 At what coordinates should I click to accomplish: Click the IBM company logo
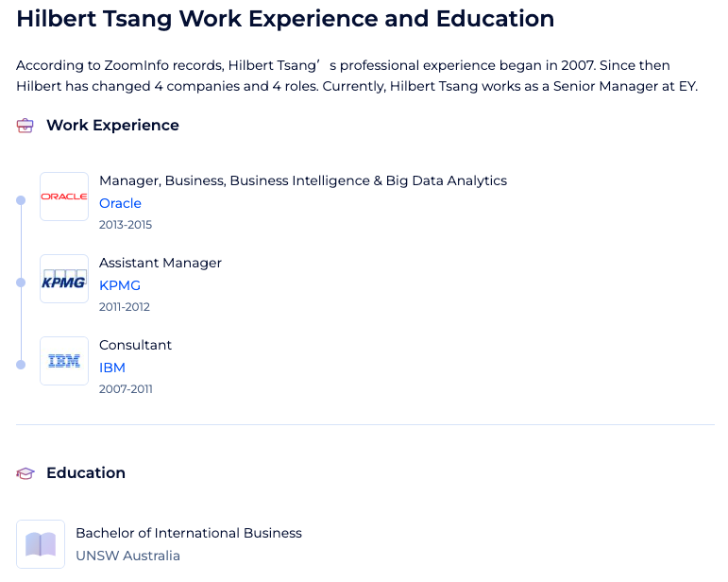tap(64, 361)
